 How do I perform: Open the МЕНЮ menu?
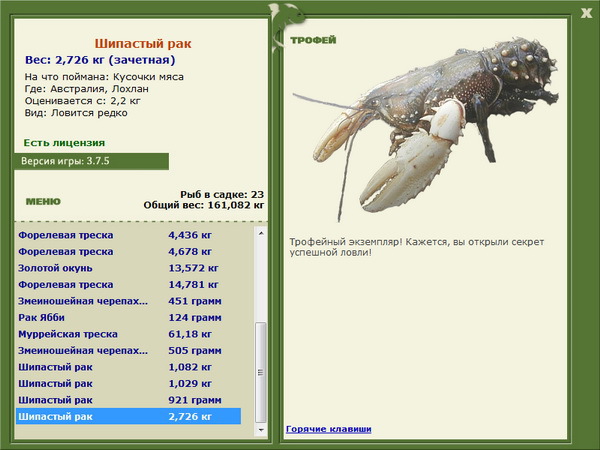coord(43,202)
